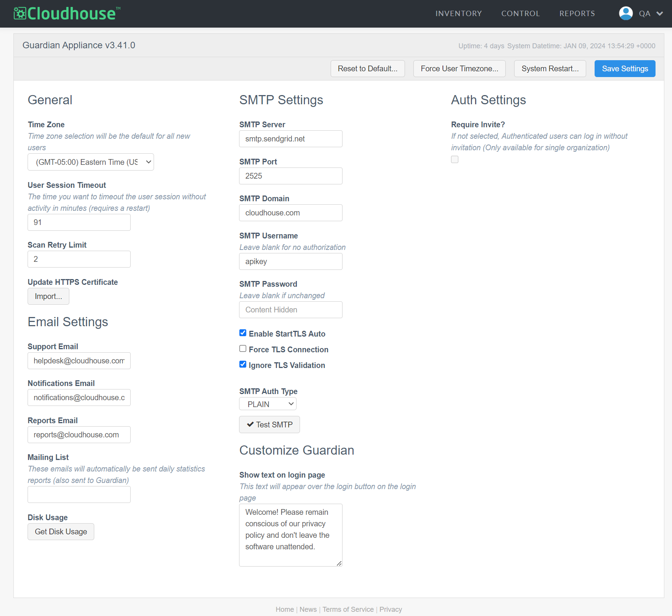Expand the QA user menu chevron
672x616 pixels.
[659, 13]
